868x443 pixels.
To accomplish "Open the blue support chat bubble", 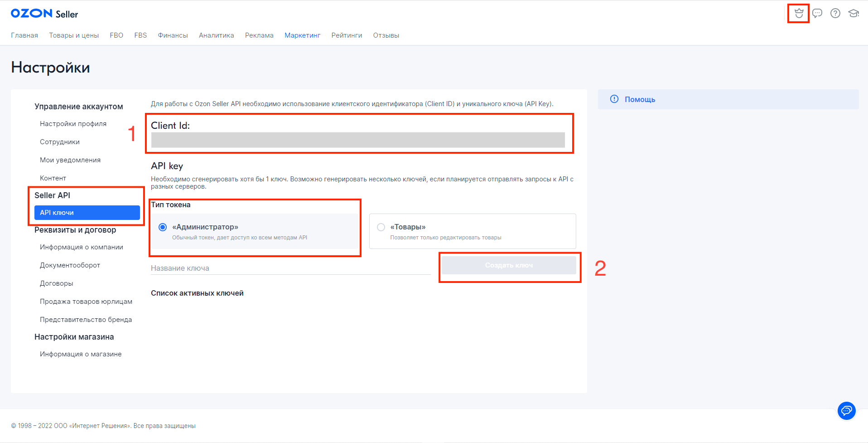I will pos(846,411).
